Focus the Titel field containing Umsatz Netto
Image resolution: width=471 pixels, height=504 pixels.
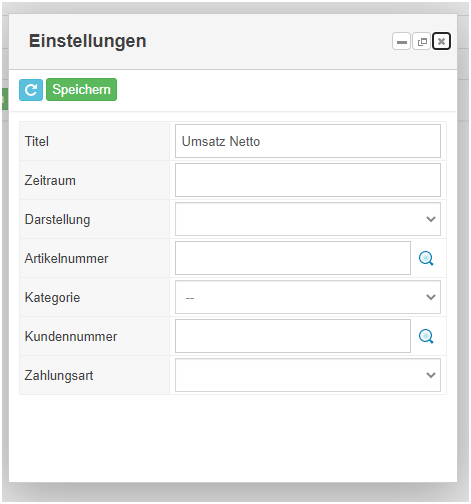tap(308, 141)
